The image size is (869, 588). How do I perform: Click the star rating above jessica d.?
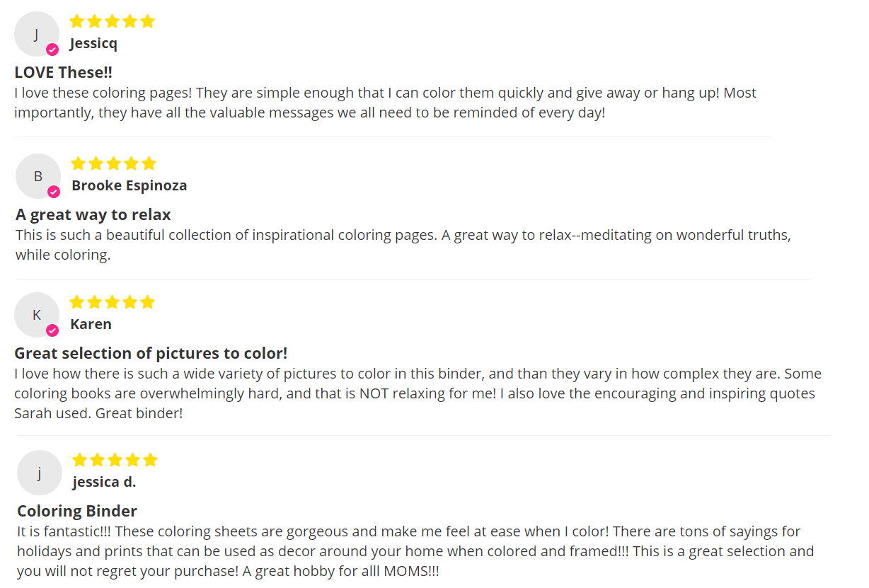click(x=115, y=460)
